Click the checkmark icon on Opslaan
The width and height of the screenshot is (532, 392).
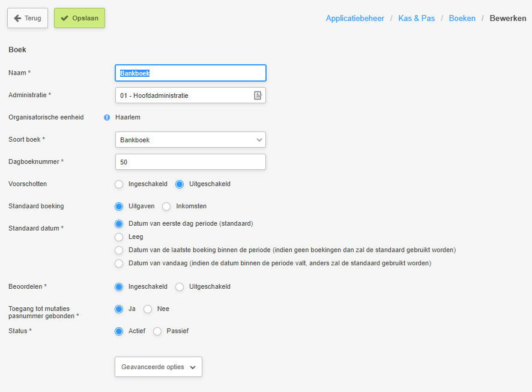[64, 19]
